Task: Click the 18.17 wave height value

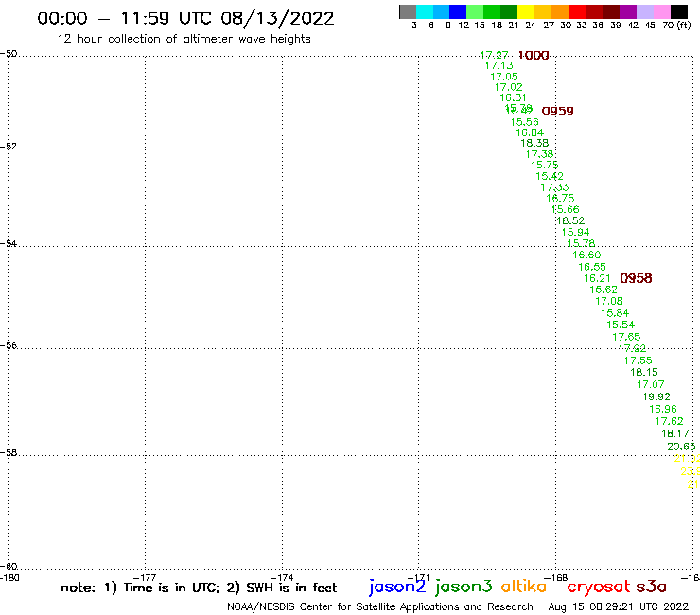Action: [x=675, y=433]
